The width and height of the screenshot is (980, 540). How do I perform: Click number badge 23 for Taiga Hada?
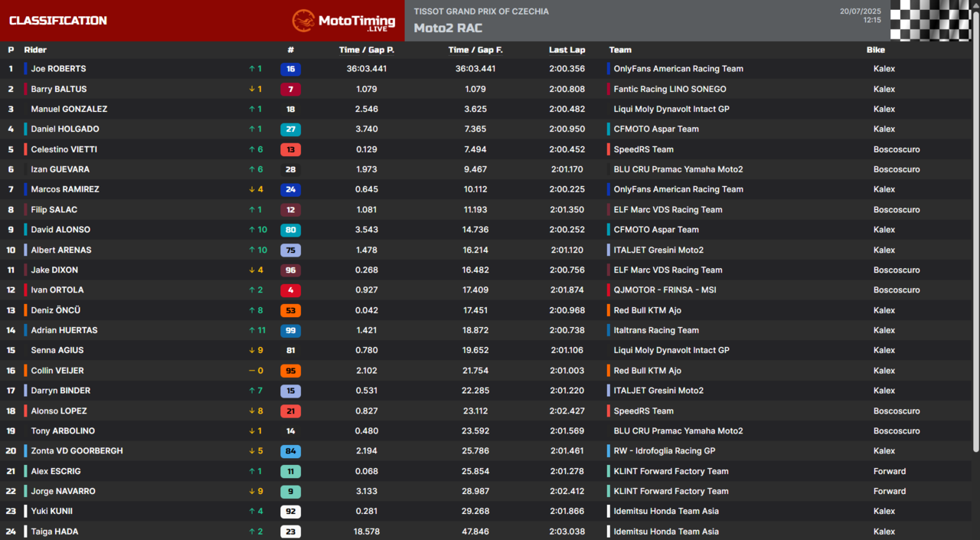tap(290, 532)
